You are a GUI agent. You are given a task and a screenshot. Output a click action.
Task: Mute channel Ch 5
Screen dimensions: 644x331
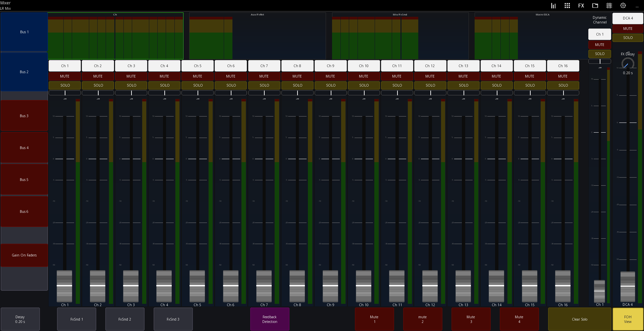(x=198, y=76)
